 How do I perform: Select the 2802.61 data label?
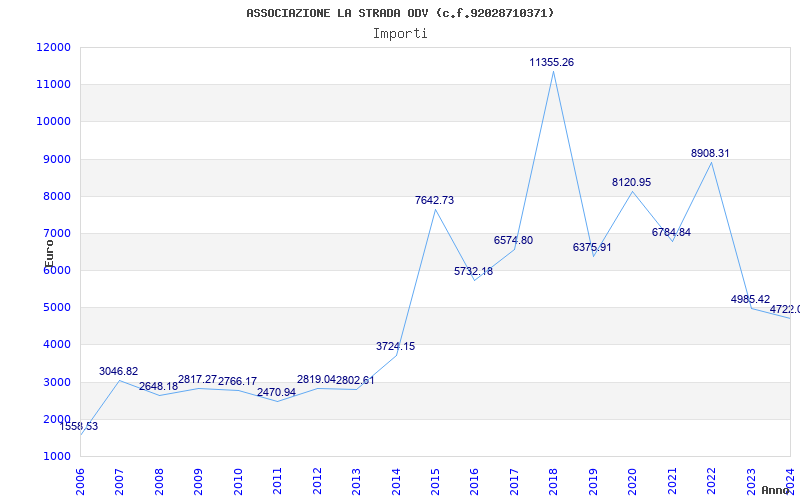point(355,380)
